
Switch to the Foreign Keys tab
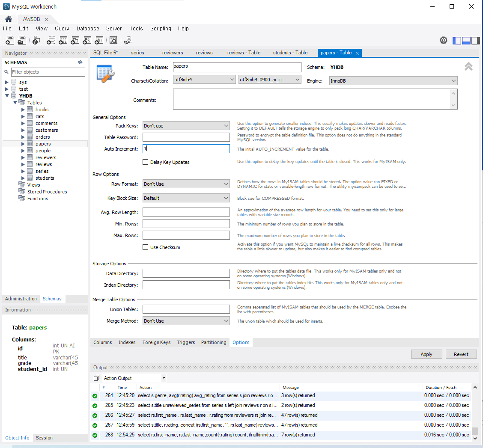coord(156,342)
